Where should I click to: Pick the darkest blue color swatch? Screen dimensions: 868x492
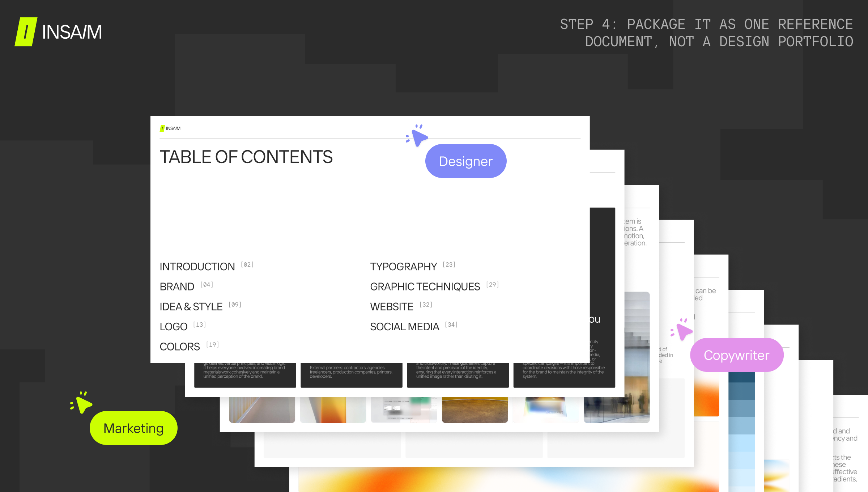(x=741, y=377)
